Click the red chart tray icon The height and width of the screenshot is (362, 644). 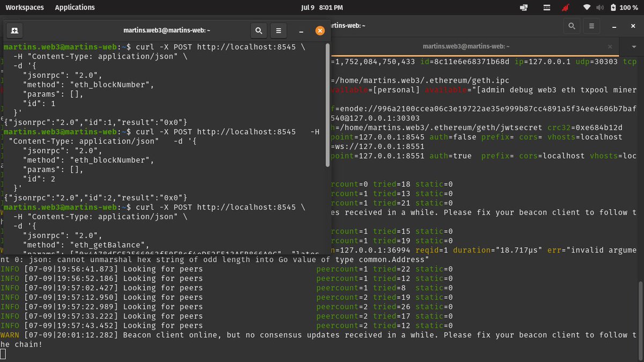[x=565, y=8]
